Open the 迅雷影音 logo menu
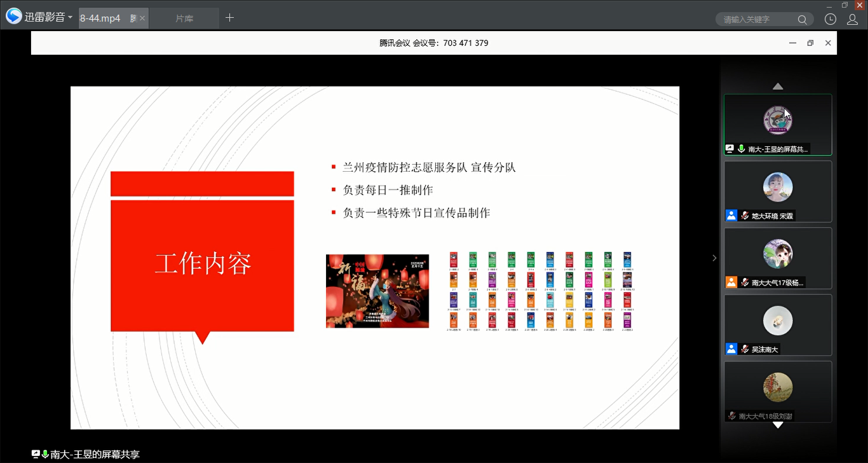Image resolution: width=868 pixels, height=463 pixels. tap(39, 17)
